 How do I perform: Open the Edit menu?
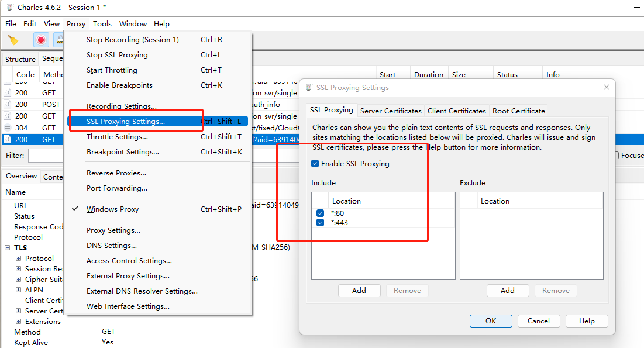pos(30,24)
